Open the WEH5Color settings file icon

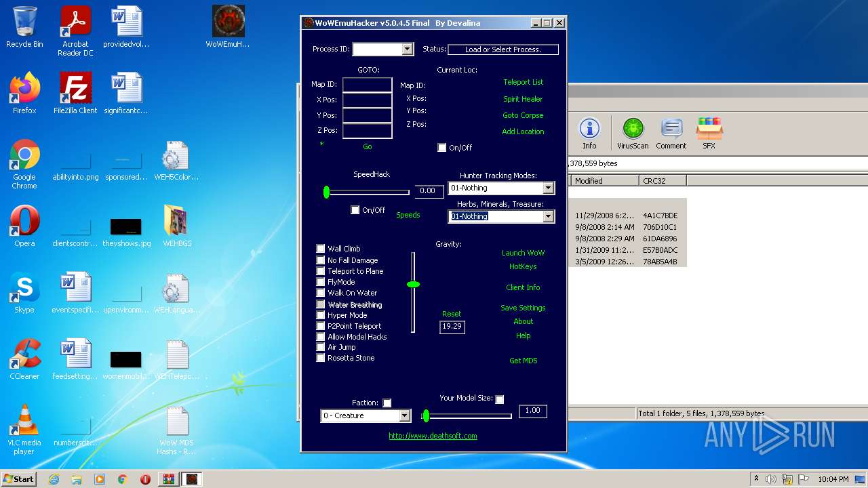tap(176, 161)
